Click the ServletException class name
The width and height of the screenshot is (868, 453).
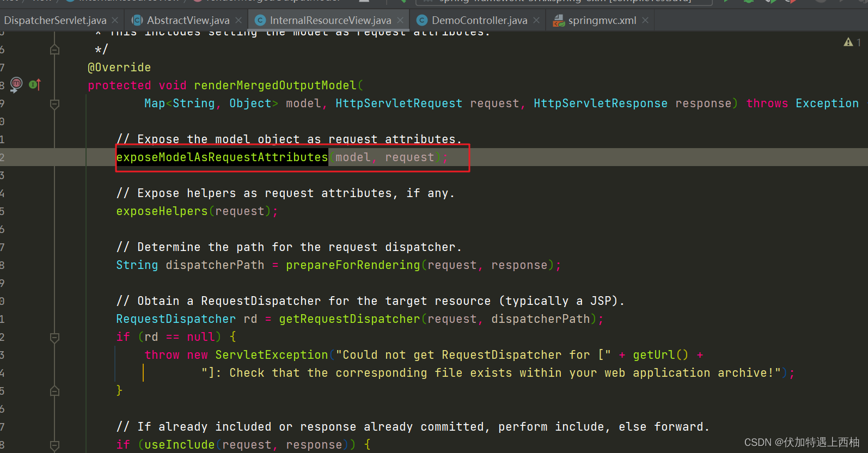272,355
